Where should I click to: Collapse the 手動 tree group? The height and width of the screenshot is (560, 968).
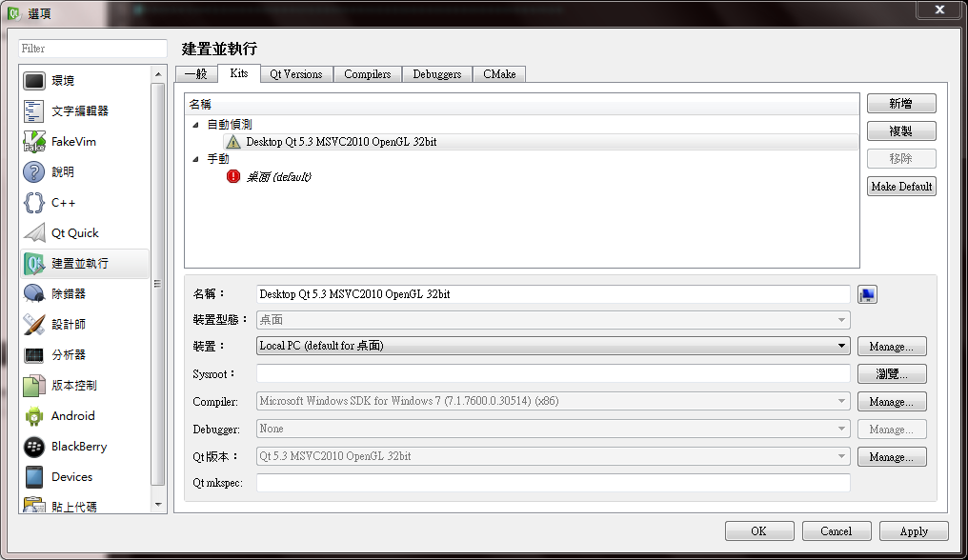coord(195,159)
